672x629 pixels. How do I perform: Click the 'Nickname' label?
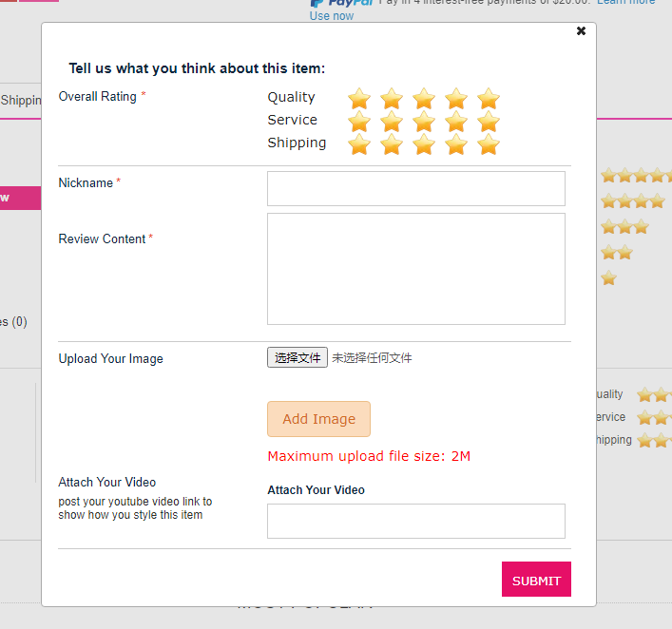tap(86, 183)
